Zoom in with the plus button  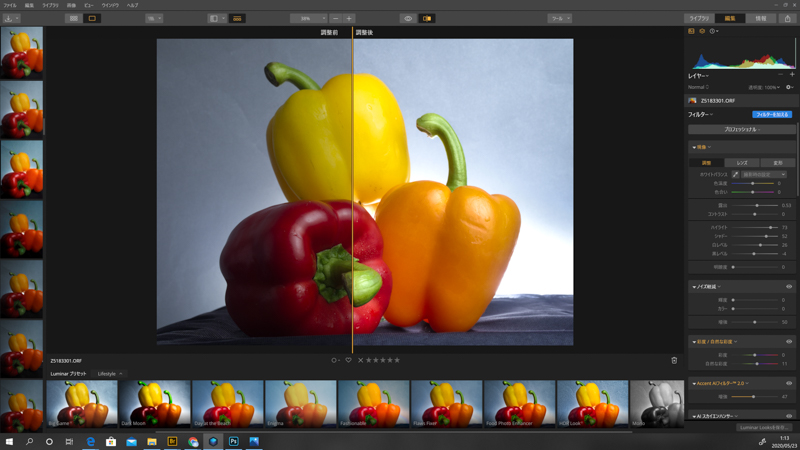click(349, 18)
